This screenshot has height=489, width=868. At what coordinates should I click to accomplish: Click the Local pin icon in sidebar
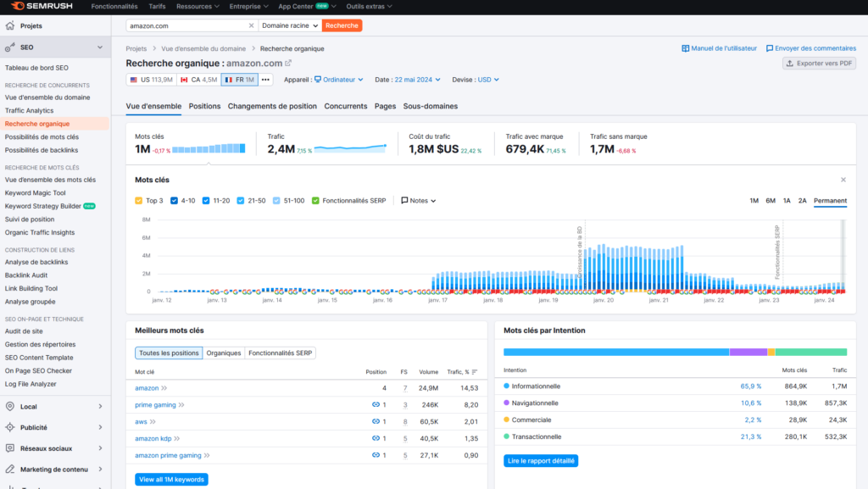[10, 407]
